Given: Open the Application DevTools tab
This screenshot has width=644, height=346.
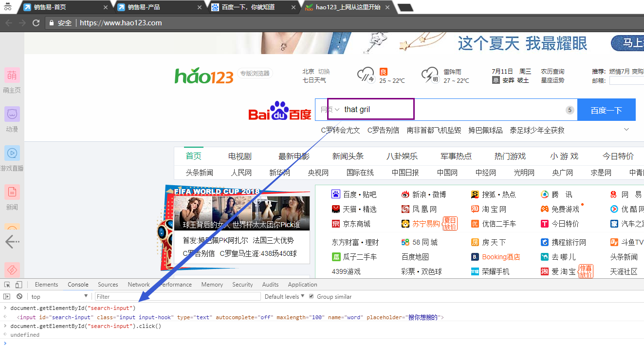Looking at the screenshot, I should 302,285.
